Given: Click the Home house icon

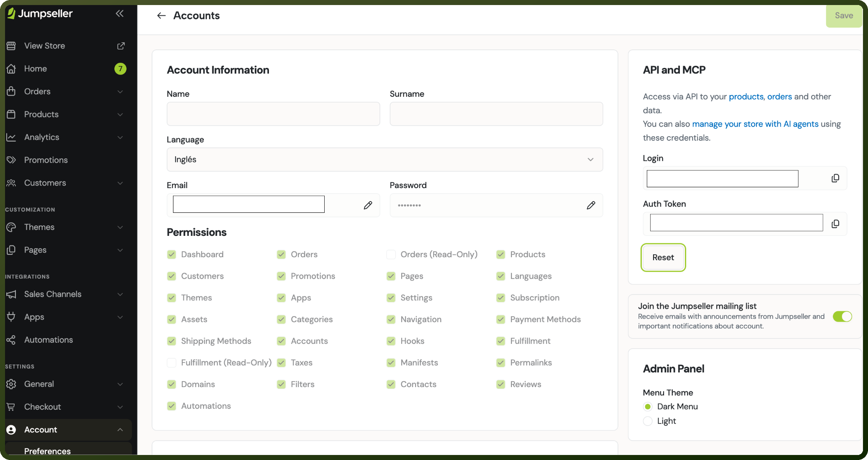Looking at the screenshot, I should [11, 69].
